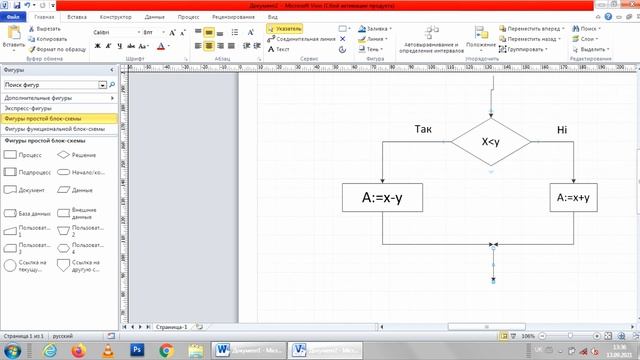This screenshot has width=640, height=360.
Task: Click the blue Help question mark icon
Action: [x=608, y=17]
